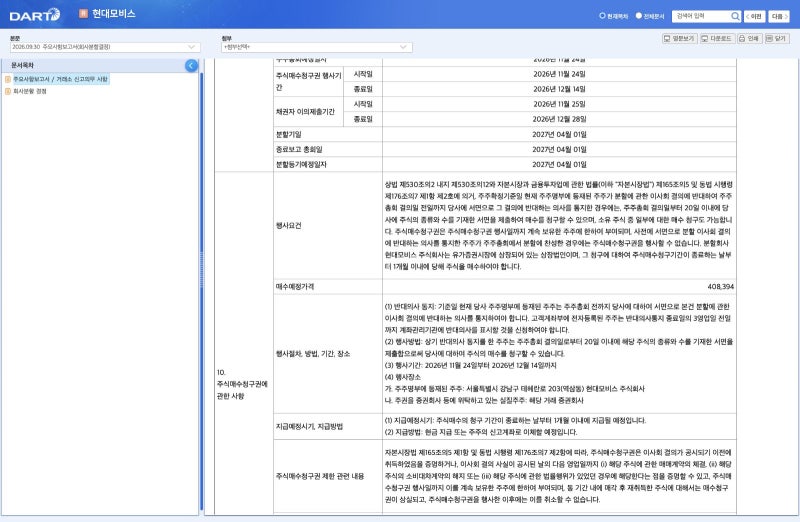Click the 다운로드 button
This screenshot has width=800, height=522.
click(x=717, y=38)
